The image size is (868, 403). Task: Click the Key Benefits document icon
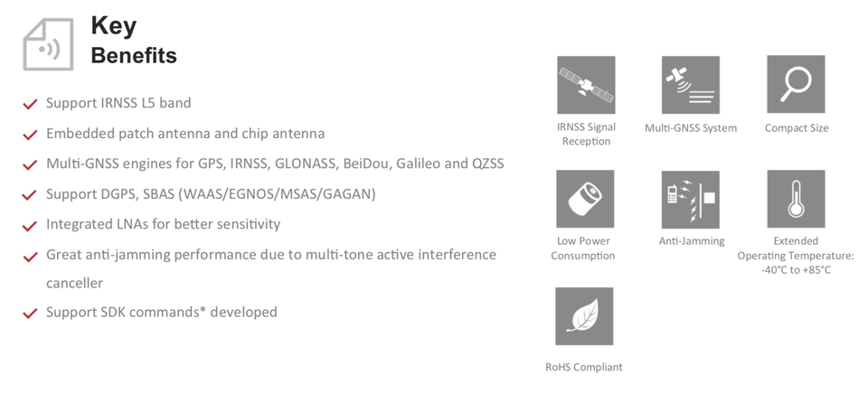(x=48, y=44)
